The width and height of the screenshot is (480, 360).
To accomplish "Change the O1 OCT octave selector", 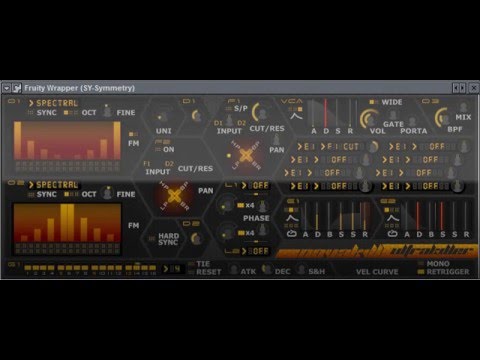I will coord(71,113).
